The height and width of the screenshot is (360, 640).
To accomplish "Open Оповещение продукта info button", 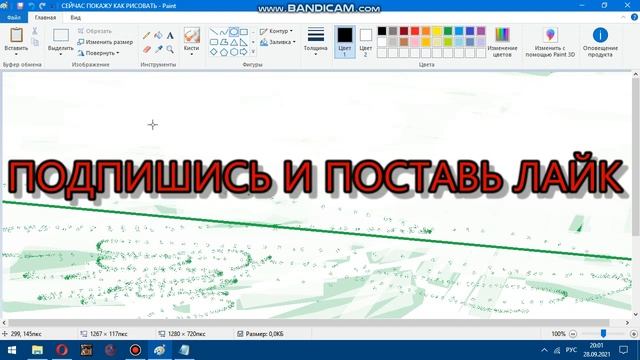I will 600,42.
